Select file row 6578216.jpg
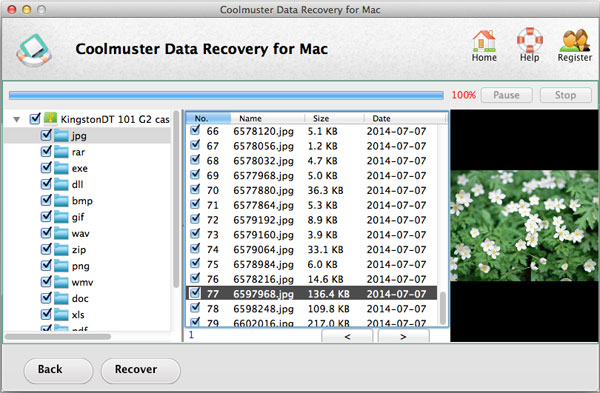The image size is (600, 393). pyautogui.click(x=312, y=279)
